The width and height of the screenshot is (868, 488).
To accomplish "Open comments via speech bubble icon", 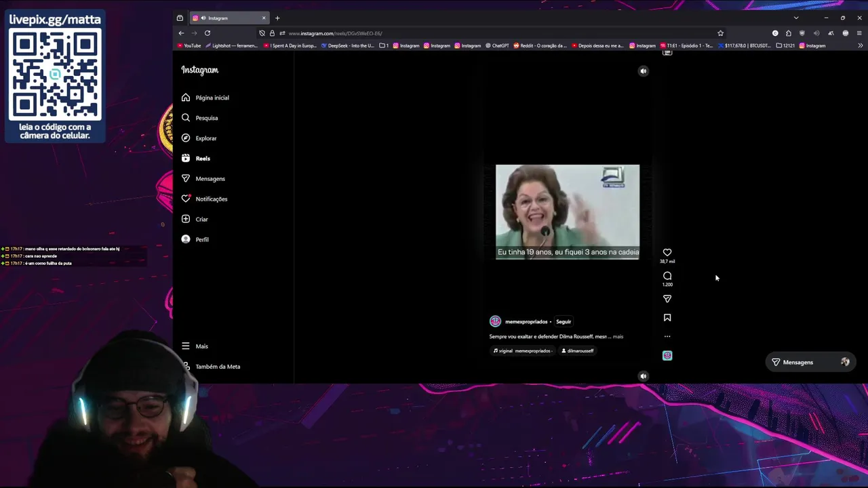I will coord(667,276).
